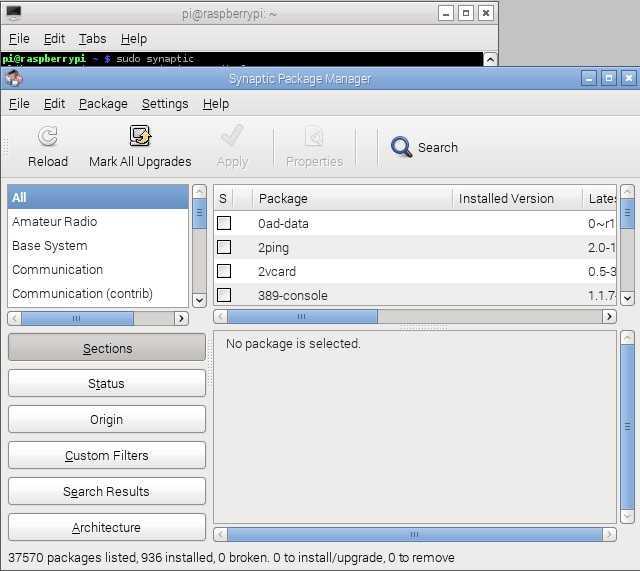This screenshot has width=640, height=571.
Task: Mark the 0ad-data package checkbox
Action: [x=224, y=223]
